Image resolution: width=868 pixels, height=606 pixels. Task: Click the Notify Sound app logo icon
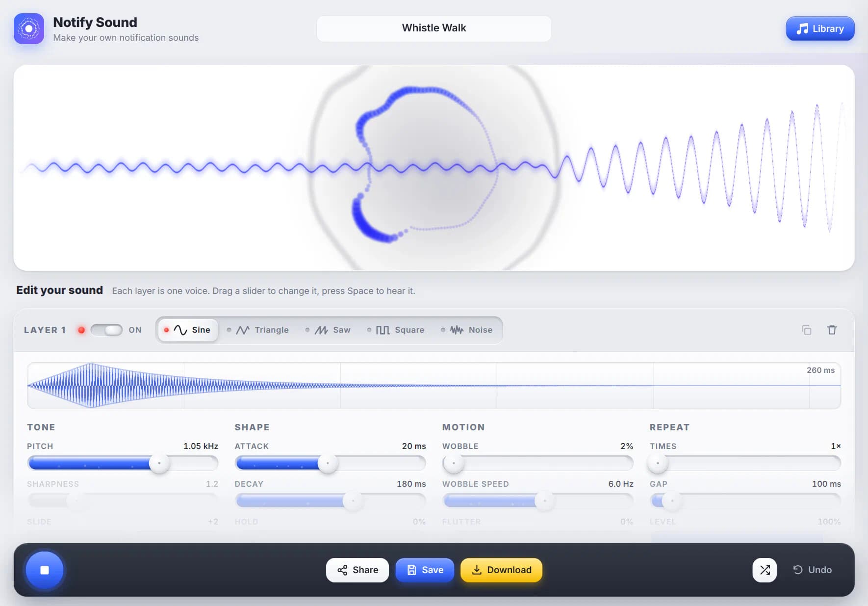tap(29, 29)
